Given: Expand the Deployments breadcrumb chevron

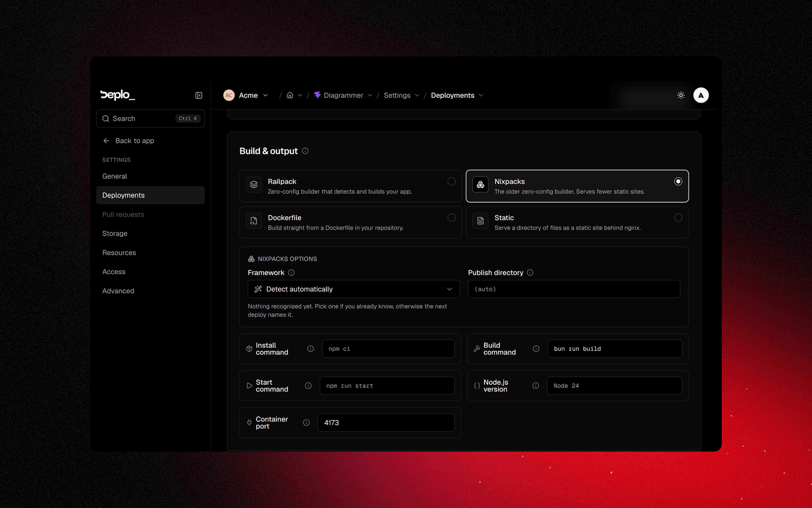Looking at the screenshot, I should point(481,95).
